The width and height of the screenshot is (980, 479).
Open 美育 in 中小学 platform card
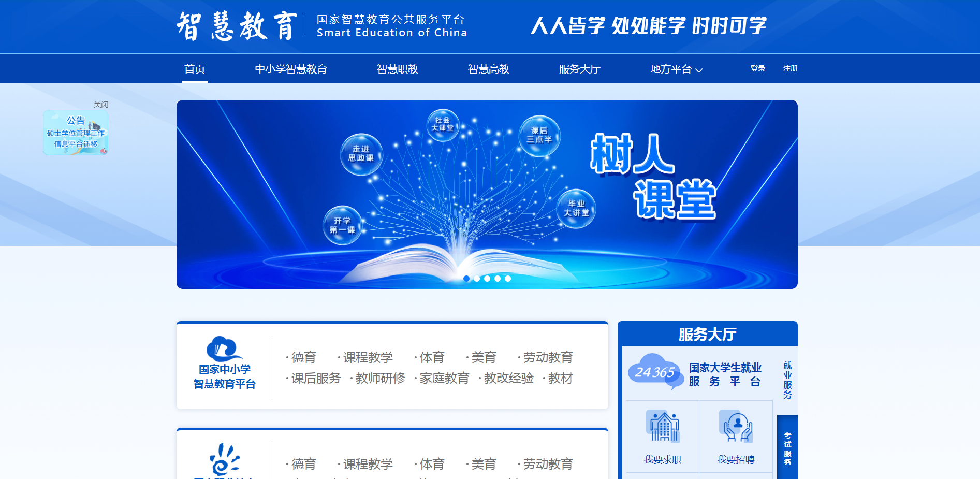pos(484,357)
